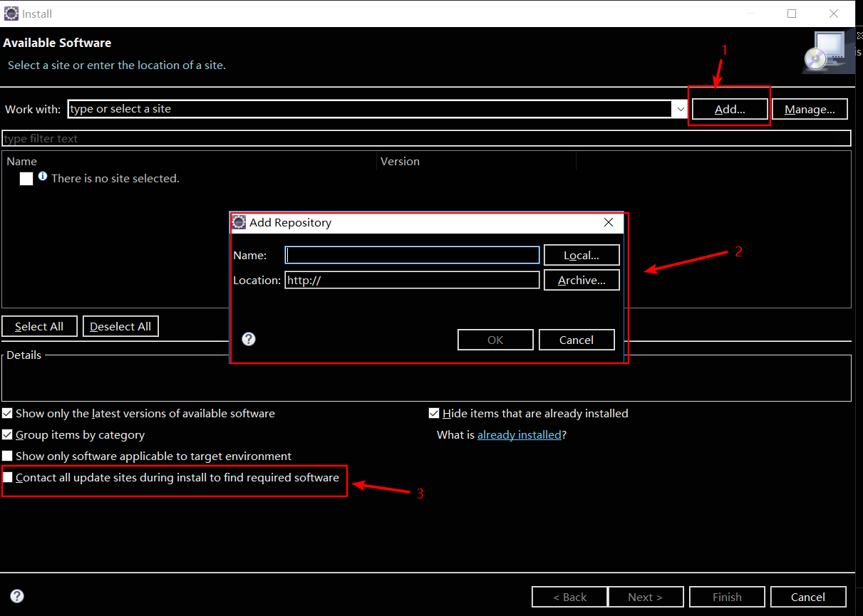Close the Add Repository dialog
The image size is (863, 616).
tap(609, 222)
